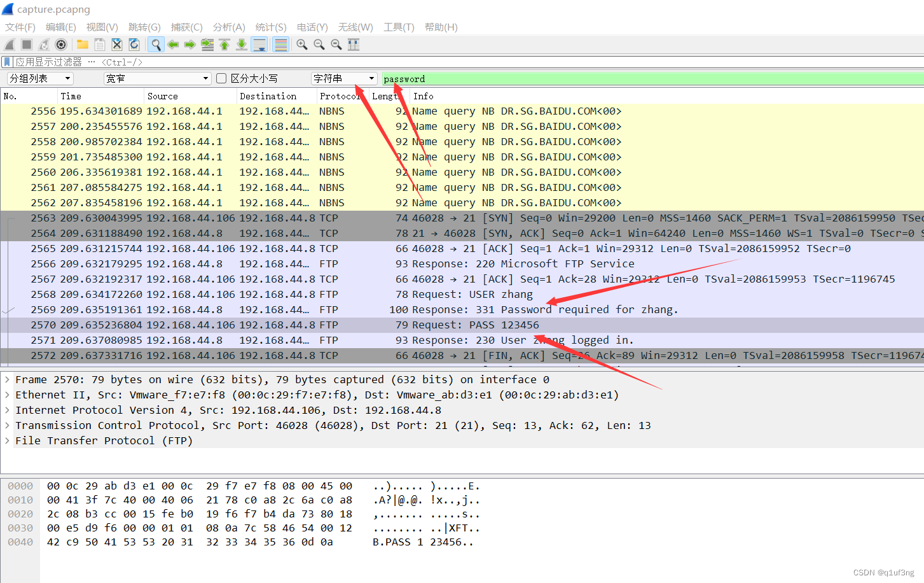924x583 pixels.
Task: Select packet 2572 FIN, ACK row
Action: (462, 356)
